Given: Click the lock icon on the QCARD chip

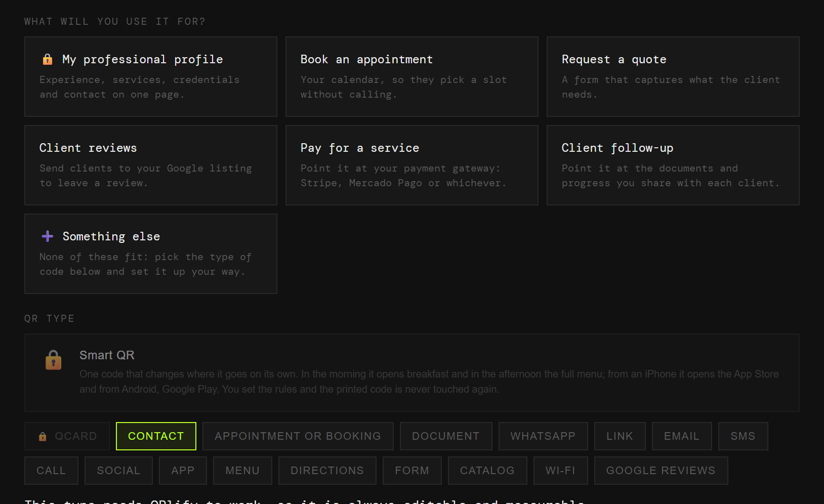Looking at the screenshot, I should click(x=43, y=436).
